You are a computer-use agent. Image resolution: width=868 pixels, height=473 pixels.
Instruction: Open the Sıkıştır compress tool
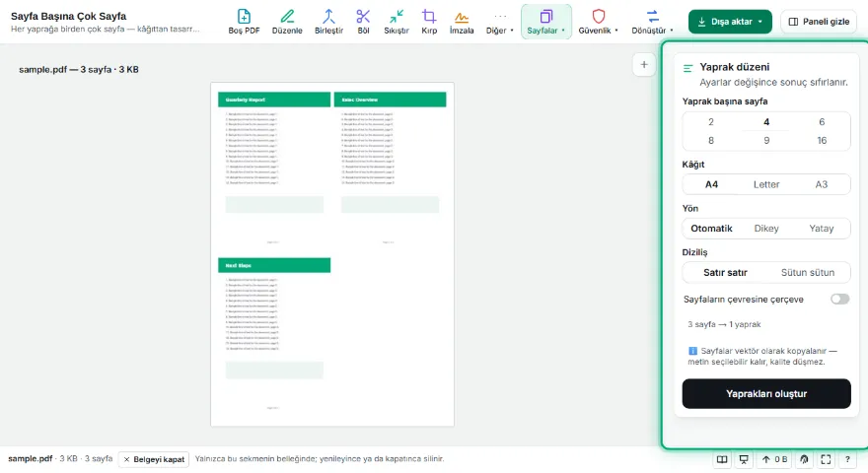397,22
